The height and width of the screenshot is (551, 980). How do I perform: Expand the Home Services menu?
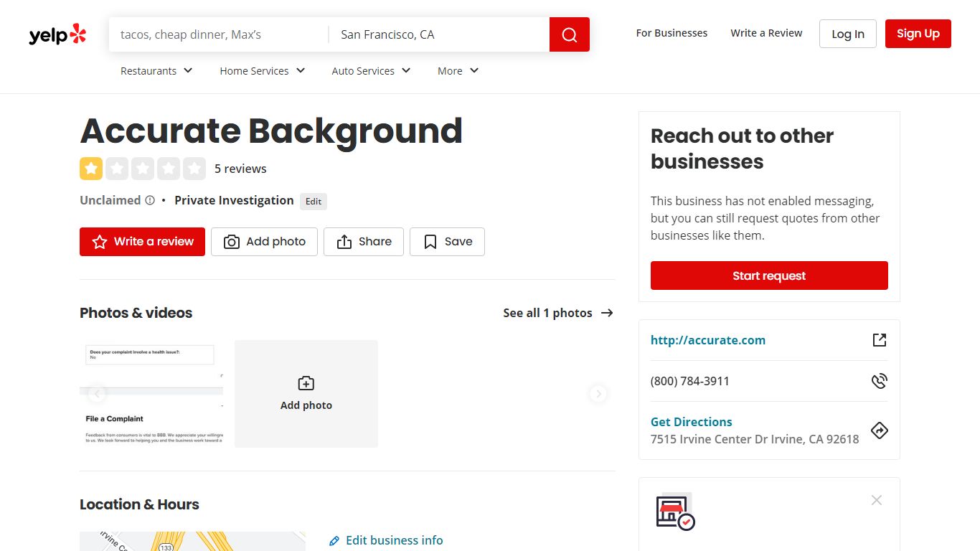263,71
